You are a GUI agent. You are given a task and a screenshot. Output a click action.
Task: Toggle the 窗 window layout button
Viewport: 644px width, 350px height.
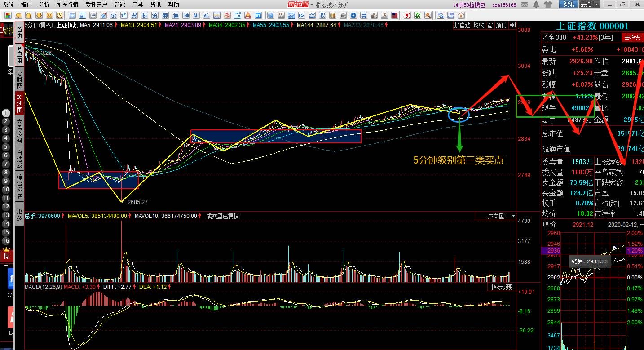[x=490, y=25]
